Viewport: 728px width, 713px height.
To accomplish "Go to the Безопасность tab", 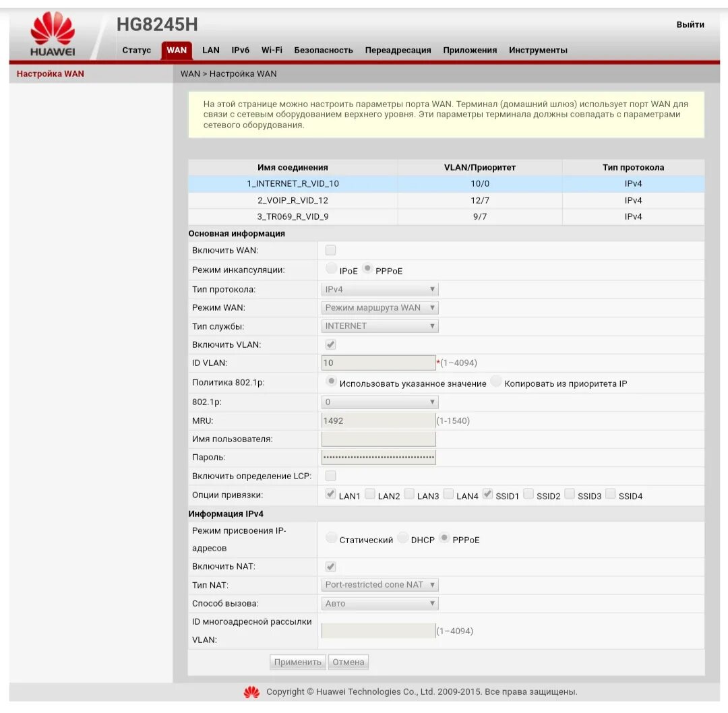I will tap(324, 50).
